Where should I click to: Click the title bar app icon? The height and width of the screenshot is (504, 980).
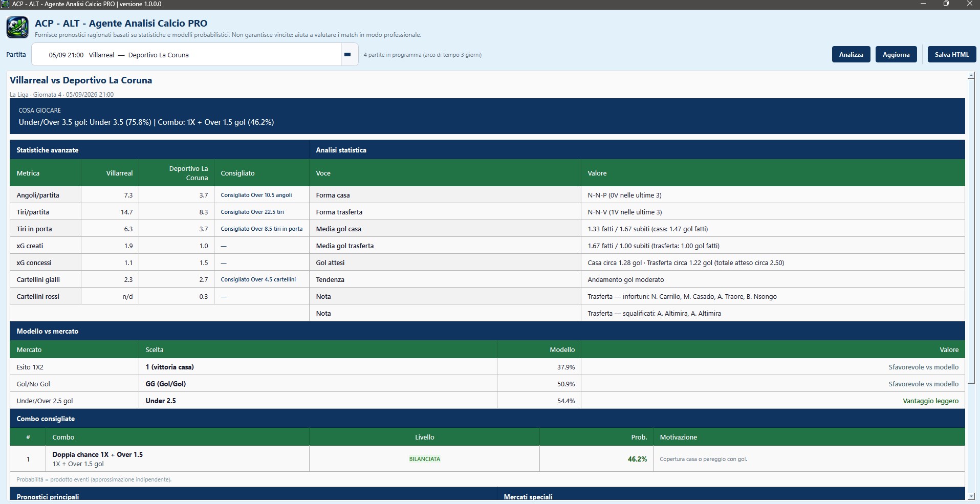[x=5, y=4]
